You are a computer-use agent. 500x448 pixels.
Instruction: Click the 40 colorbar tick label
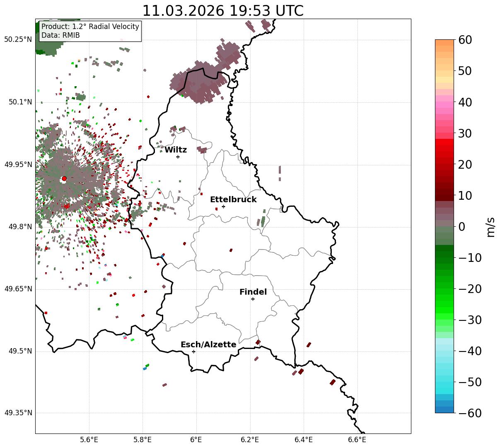[x=466, y=102]
